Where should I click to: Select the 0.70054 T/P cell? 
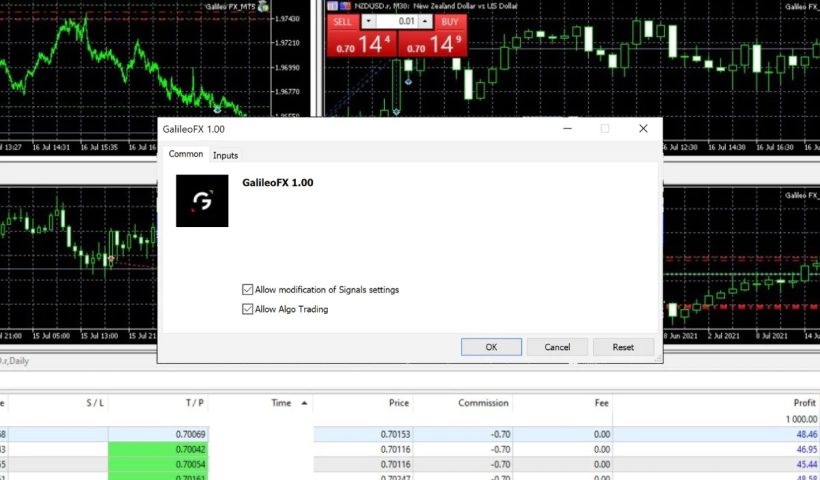[x=158, y=464]
